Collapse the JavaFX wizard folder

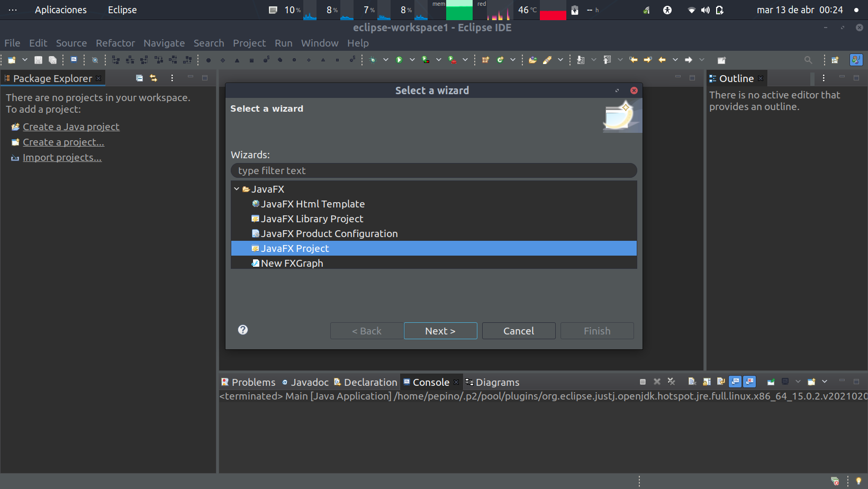tap(237, 189)
